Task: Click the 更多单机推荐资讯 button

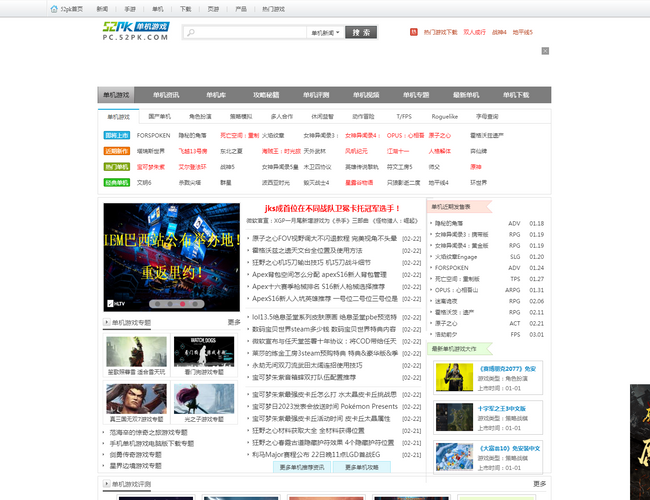Action: click(x=302, y=467)
